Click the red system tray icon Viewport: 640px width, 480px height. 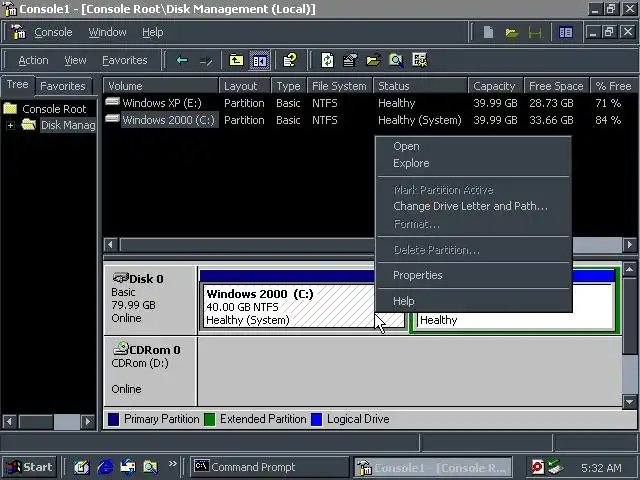point(538,467)
